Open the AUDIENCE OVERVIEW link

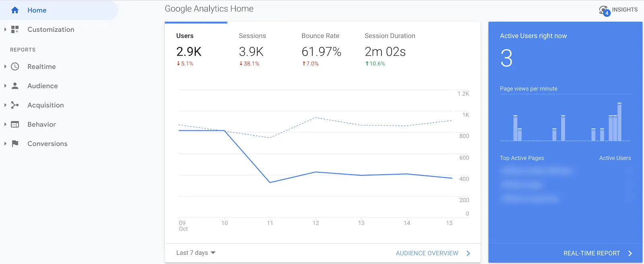click(x=427, y=253)
